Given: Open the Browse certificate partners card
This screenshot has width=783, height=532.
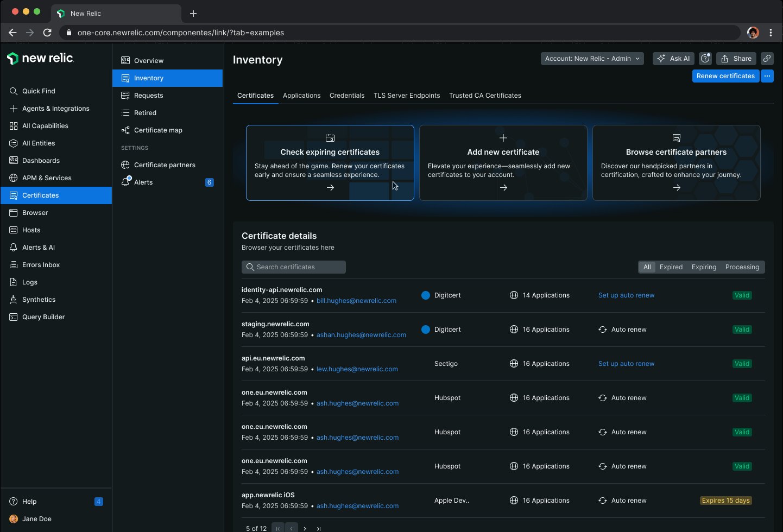Looking at the screenshot, I should (x=677, y=163).
